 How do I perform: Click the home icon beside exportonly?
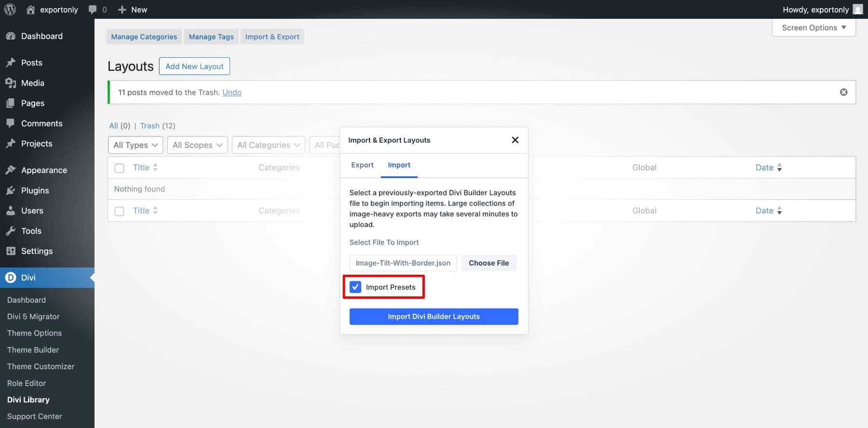click(30, 10)
